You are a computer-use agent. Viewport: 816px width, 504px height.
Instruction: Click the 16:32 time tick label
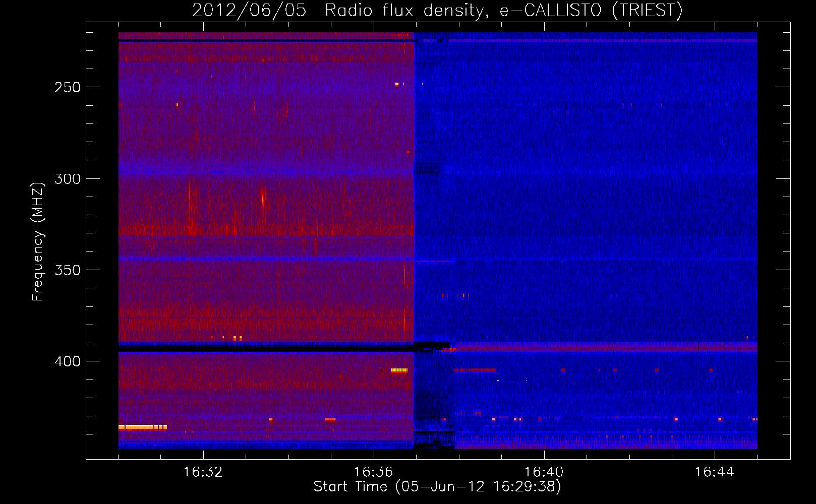pos(203,472)
